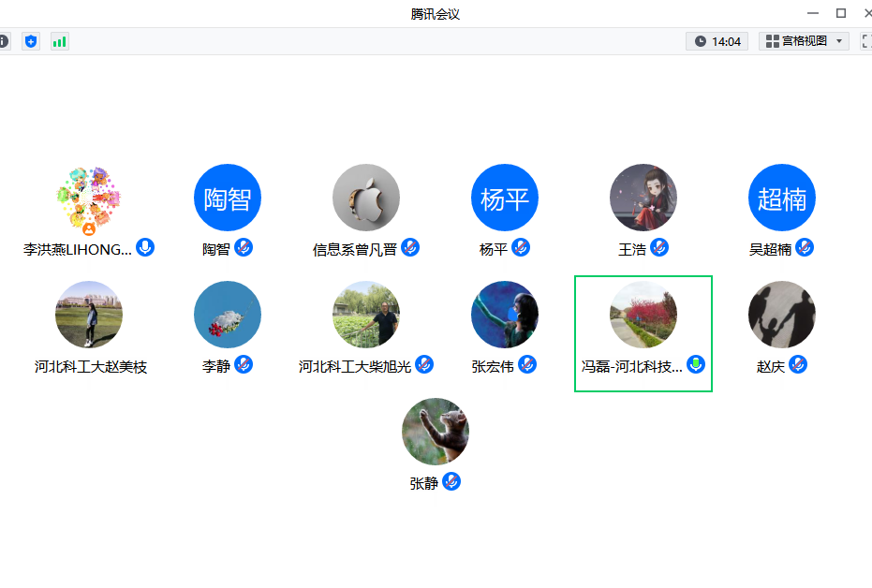Click the muted mic beside 吴超楠

tap(805, 247)
